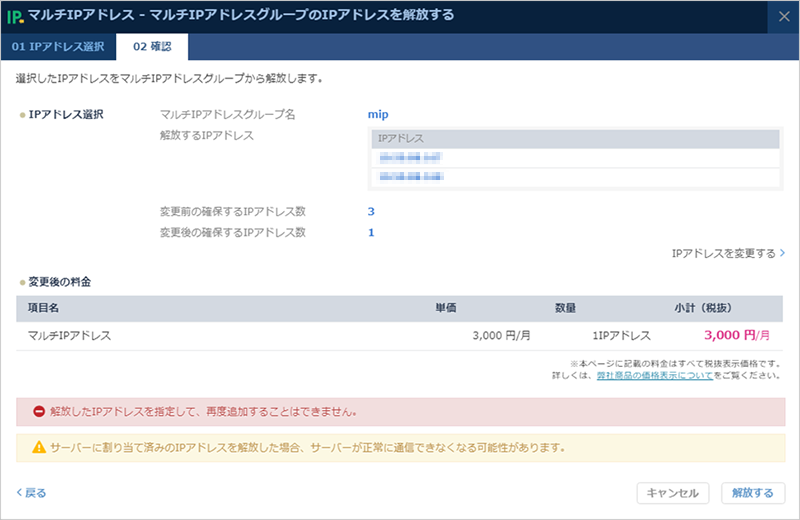800x520 pixels.
Task: Select the second blurred IP address row
Action: tap(574, 178)
